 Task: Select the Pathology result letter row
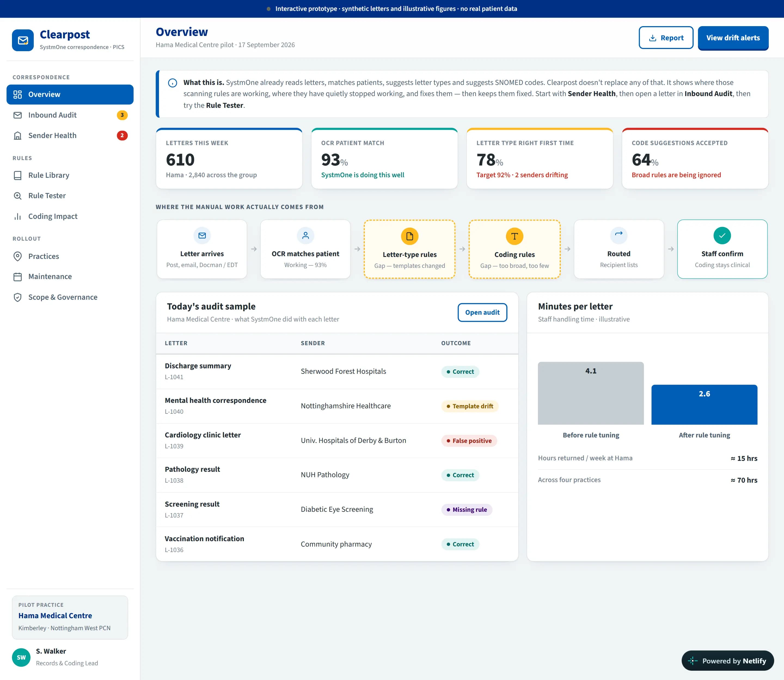point(337,475)
